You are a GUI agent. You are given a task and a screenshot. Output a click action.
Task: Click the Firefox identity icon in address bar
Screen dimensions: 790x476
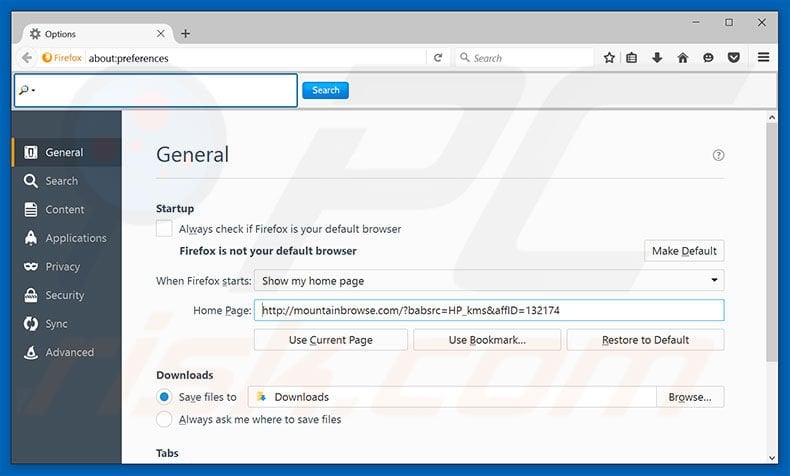(x=62, y=58)
